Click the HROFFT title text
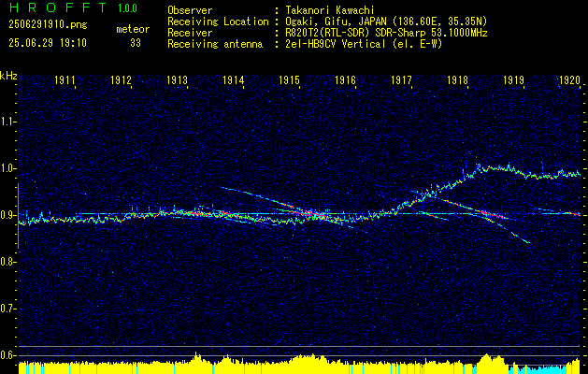This screenshot has height=374, width=588. click(58, 7)
